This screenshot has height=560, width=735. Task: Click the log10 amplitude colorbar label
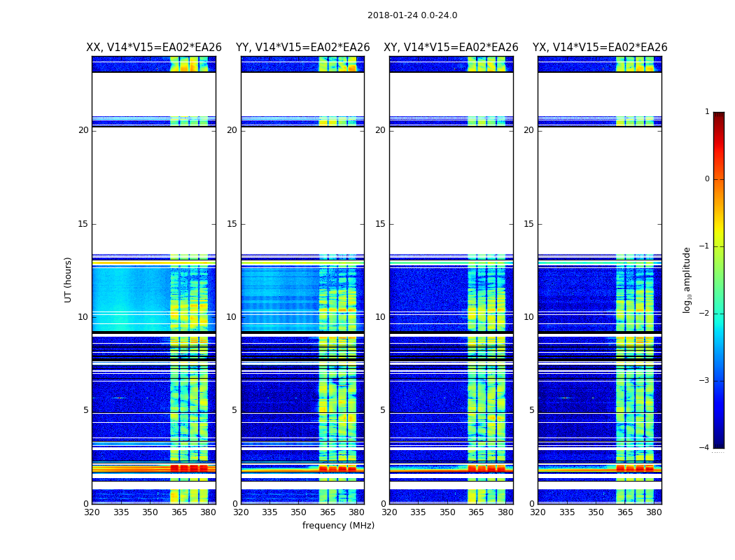click(687, 280)
